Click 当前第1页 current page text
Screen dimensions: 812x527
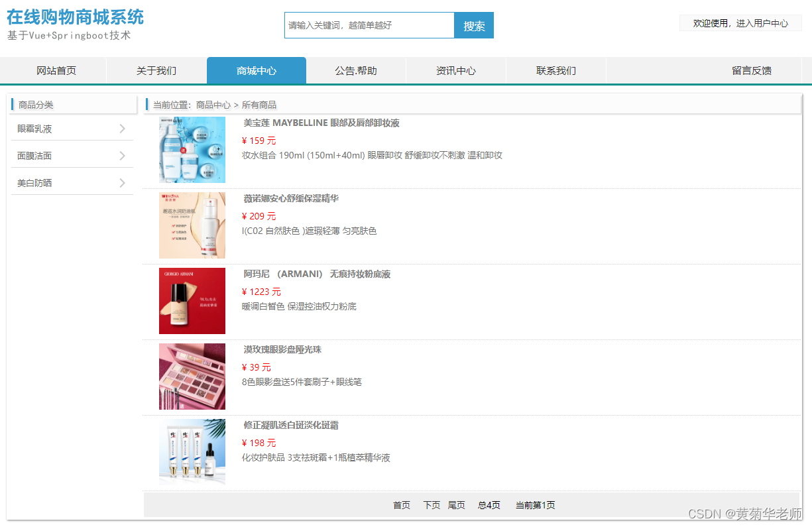tap(536, 505)
